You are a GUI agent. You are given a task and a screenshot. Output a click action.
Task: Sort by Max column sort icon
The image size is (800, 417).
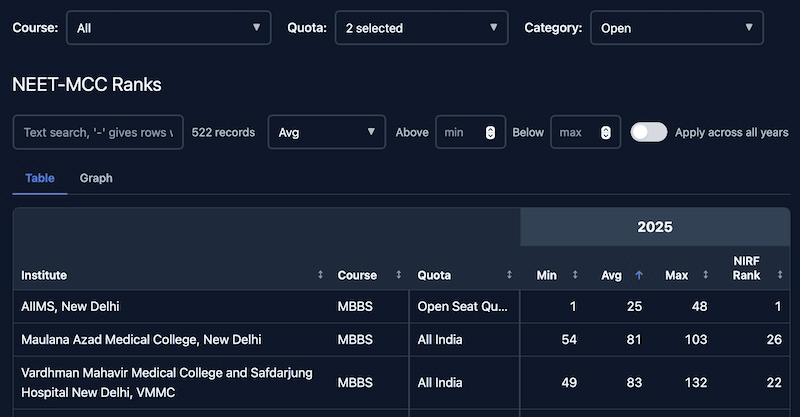point(706,275)
